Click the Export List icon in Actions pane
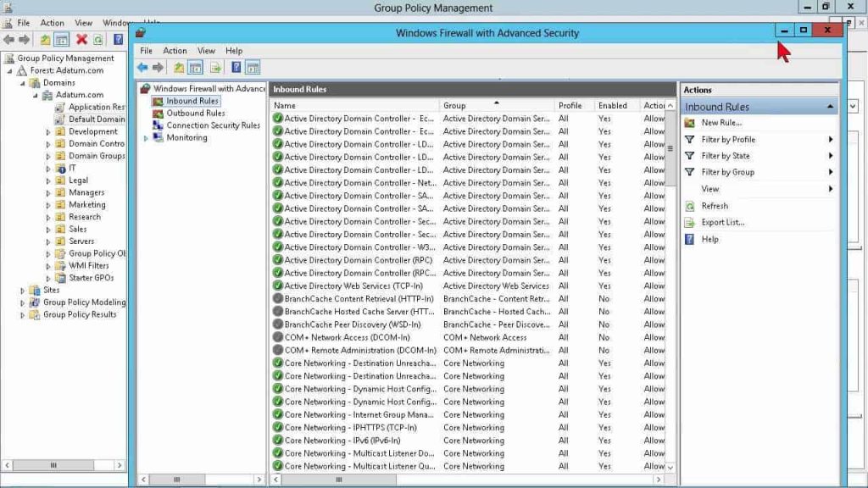The width and height of the screenshot is (868, 488). point(690,223)
